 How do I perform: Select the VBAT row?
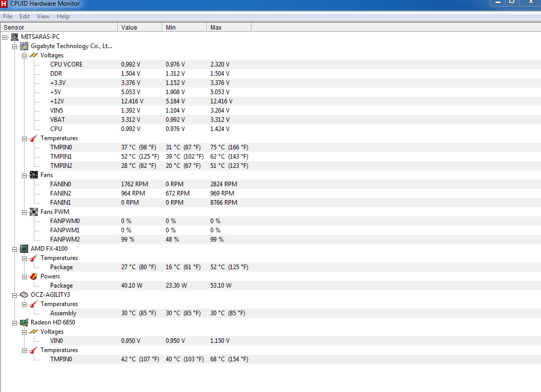pos(295,120)
